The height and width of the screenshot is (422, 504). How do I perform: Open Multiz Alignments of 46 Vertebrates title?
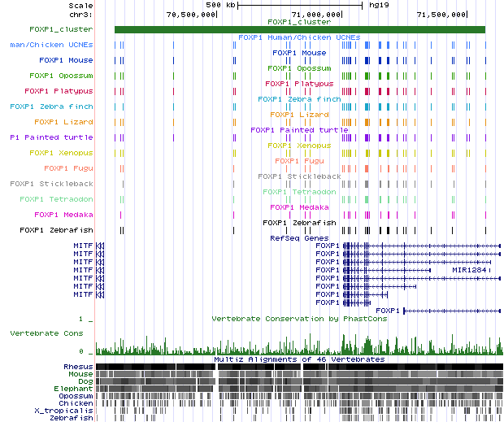click(298, 359)
